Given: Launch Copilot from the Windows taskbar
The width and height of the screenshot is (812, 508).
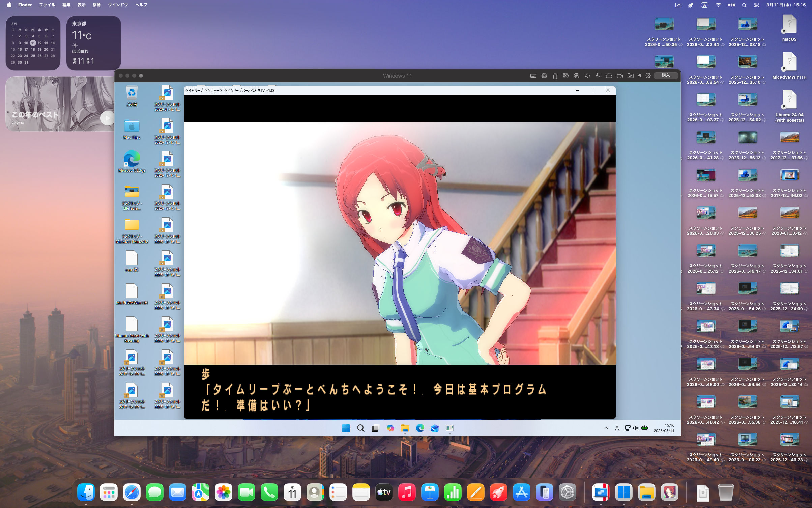Looking at the screenshot, I should pyautogui.click(x=390, y=428).
